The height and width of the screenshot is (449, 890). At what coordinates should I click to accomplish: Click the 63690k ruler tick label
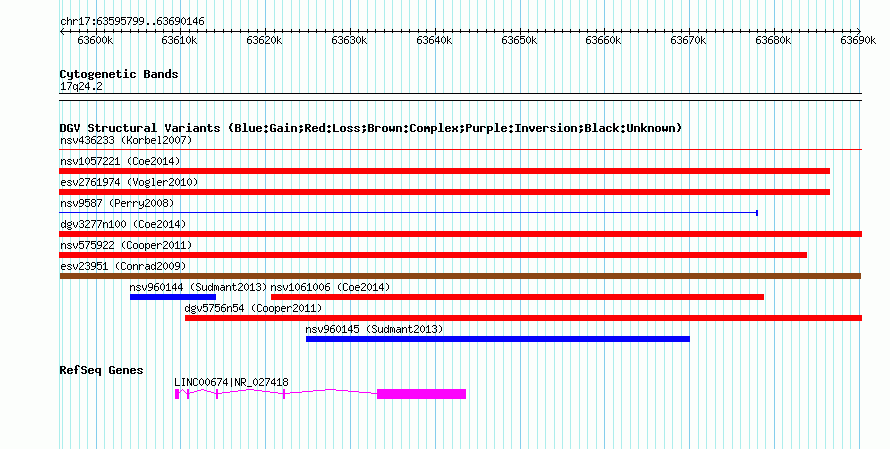(858, 40)
